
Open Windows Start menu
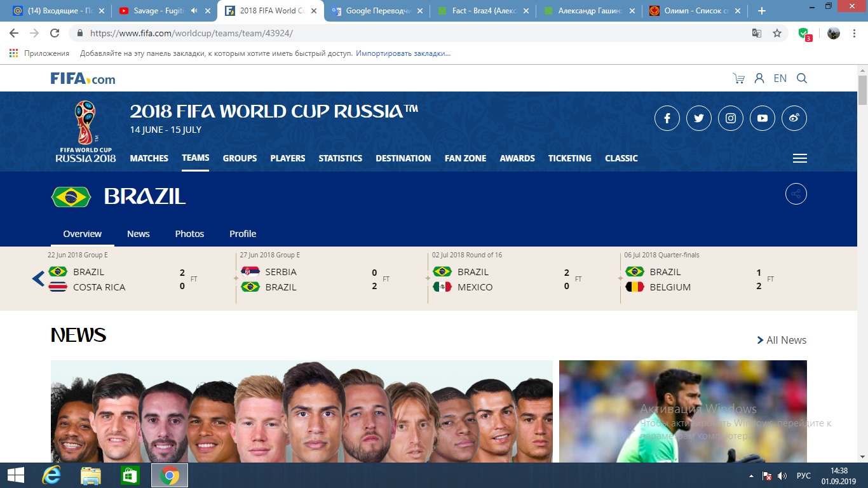16,475
